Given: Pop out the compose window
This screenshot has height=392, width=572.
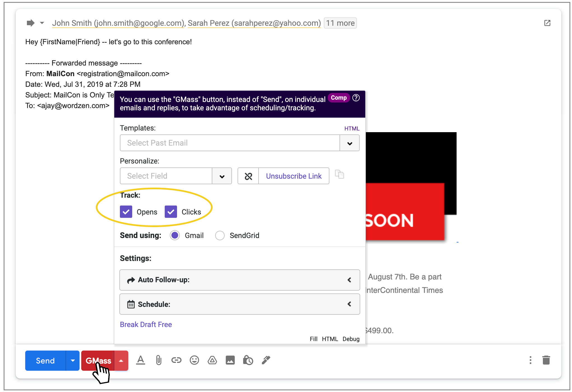Looking at the screenshot, I should 547,23.
